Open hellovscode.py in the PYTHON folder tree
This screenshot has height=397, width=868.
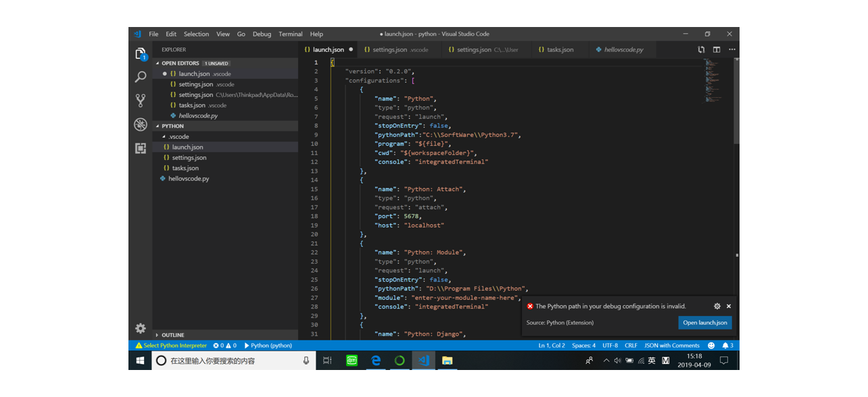click(225, 178)
